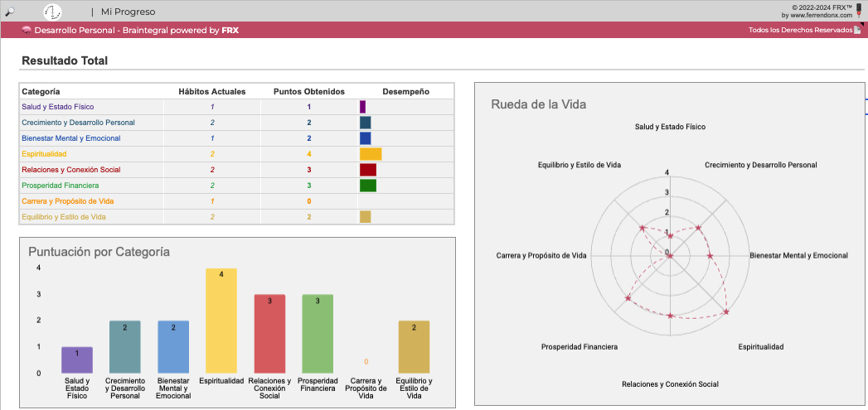Click dark teal bar for Crecimiento row
Image resolution: width=868 pixels, height=410 pixels.
click(x=366, y=123)
